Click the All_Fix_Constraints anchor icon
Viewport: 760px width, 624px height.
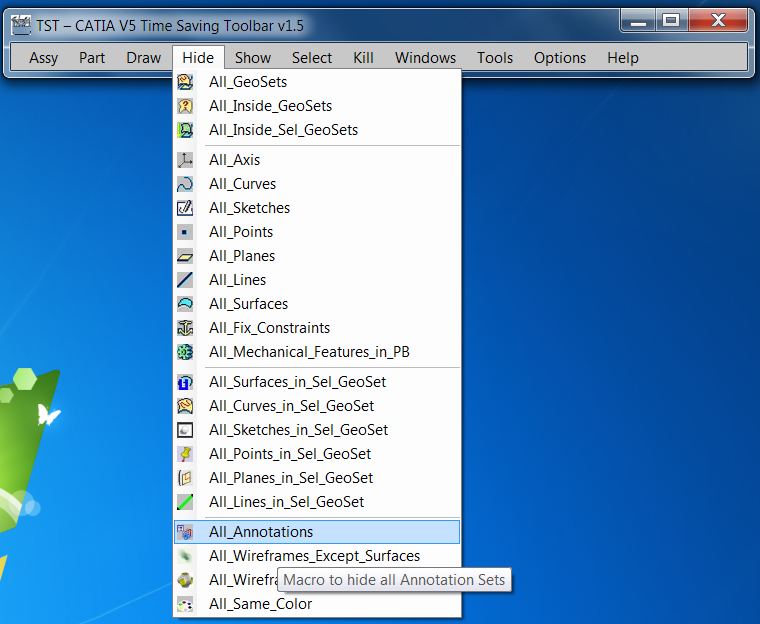[x=185, y=328]
